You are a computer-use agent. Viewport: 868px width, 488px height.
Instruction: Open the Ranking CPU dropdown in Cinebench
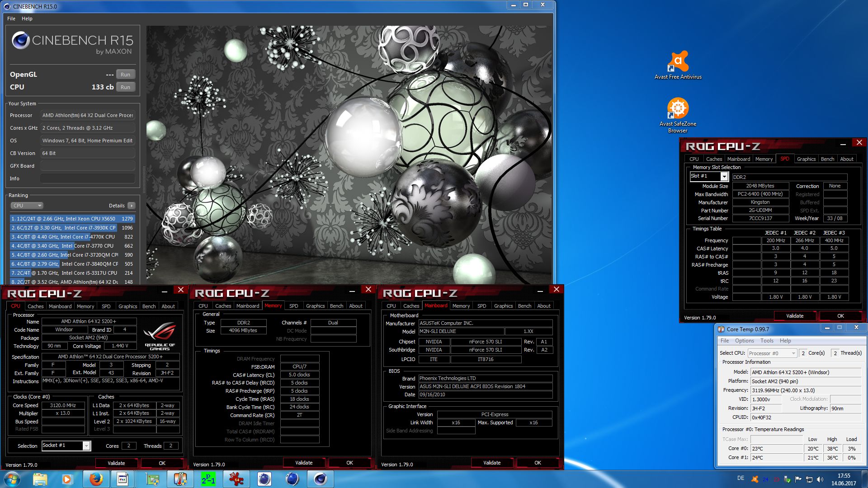(27, 206)
